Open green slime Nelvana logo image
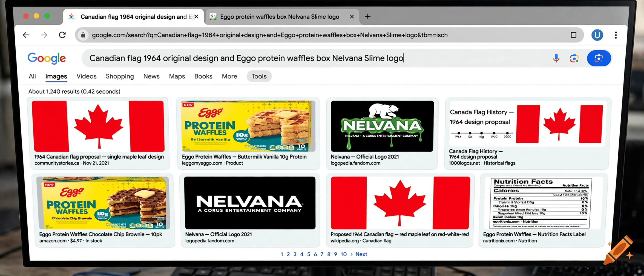644x276 pixels. pos(382,126)
